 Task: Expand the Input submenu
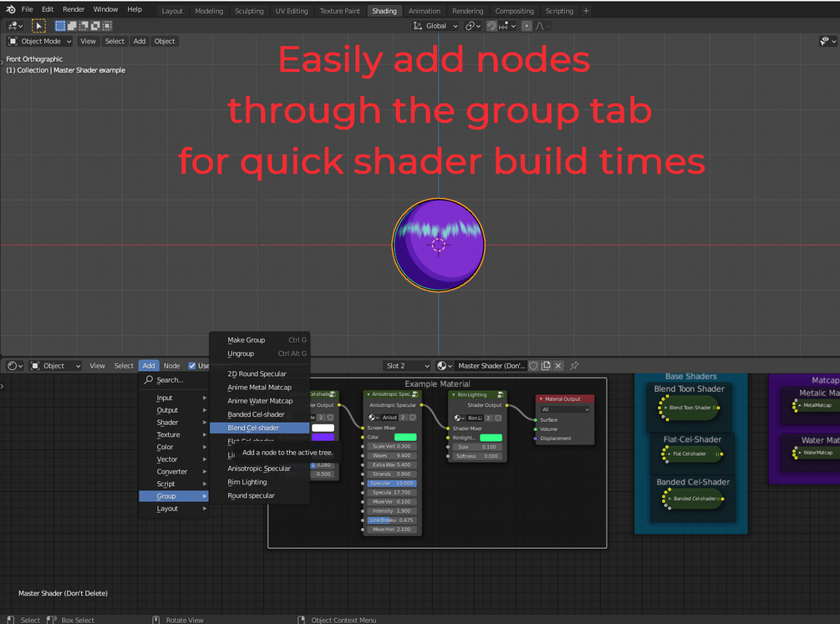pyautogui.click(x=174, y=398)
